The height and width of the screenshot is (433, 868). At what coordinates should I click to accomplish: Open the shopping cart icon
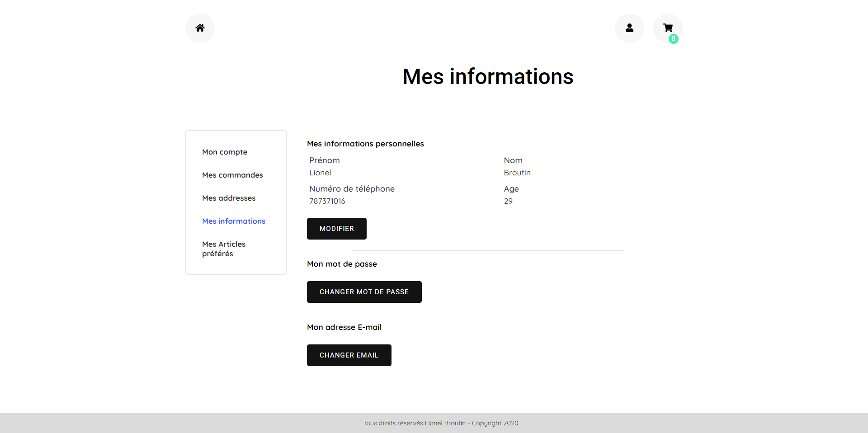667,28
